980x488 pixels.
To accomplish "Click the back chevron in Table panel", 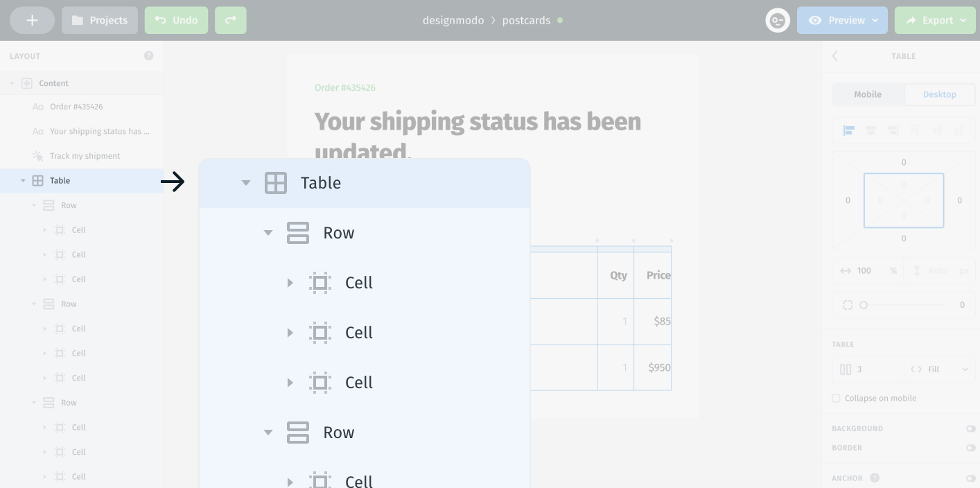I will [x=835, y=56].
